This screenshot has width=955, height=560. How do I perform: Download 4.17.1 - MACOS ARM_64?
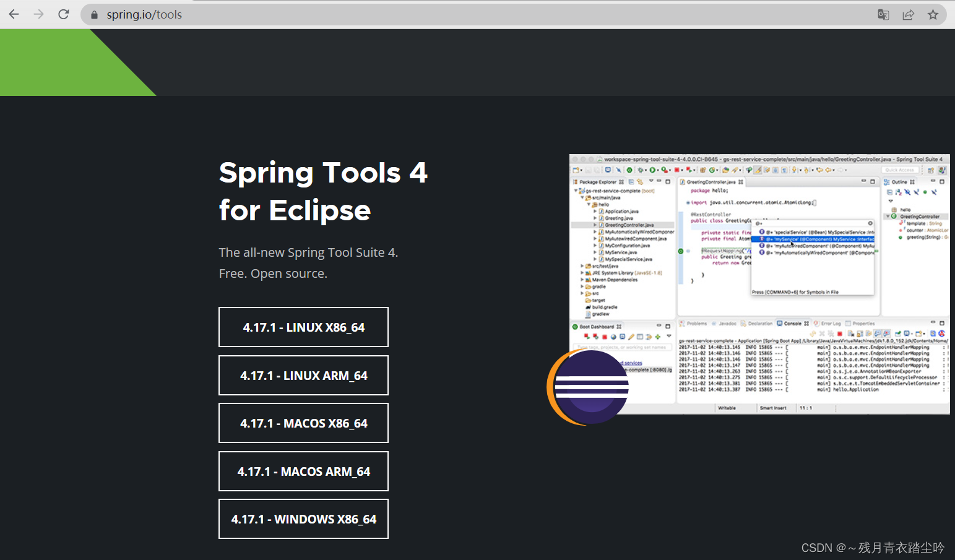[x=303, y=472]
